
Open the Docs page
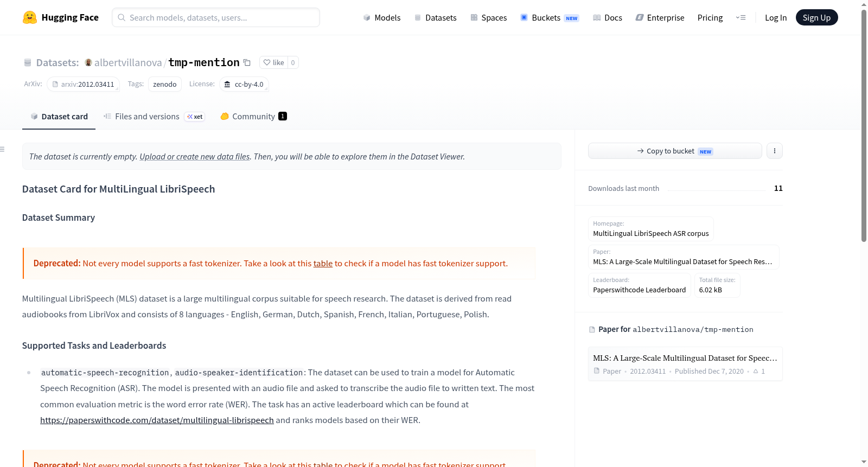click(x=608, y=17)
